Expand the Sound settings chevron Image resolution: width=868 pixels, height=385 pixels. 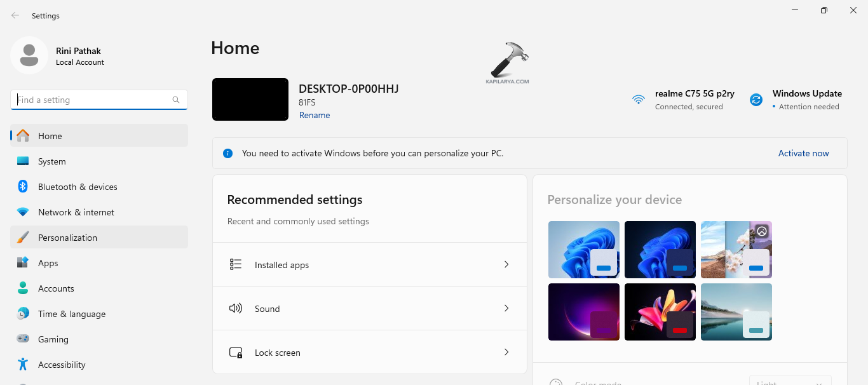(x=506, y=308)
